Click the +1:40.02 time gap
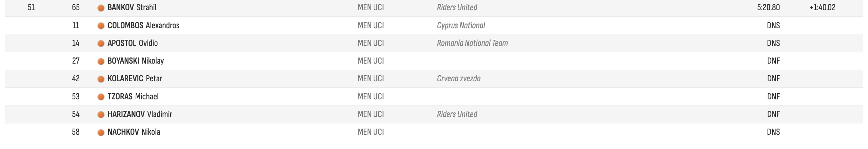The height and width of the screenshot is (149, 868). 822,7
